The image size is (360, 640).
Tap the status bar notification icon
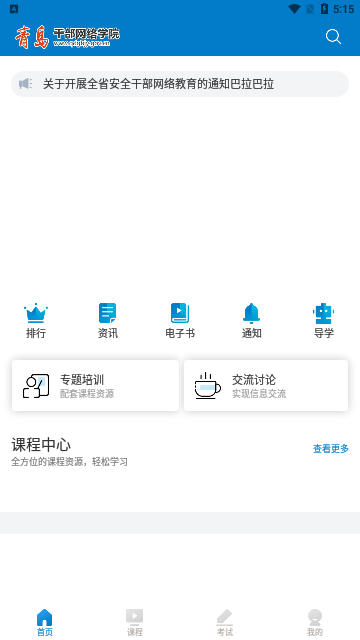pos(14,9)
